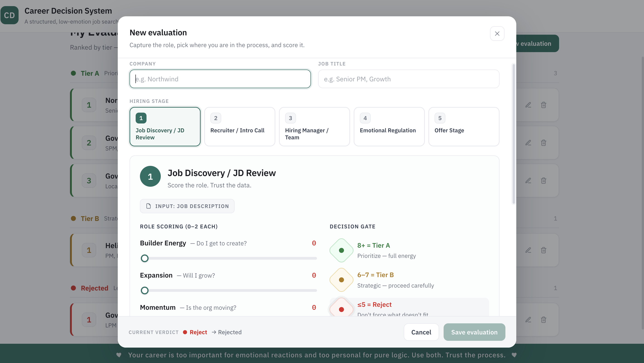Click the Reject verdict label in footer
This screenshot has height=363, width=644.
198,332
